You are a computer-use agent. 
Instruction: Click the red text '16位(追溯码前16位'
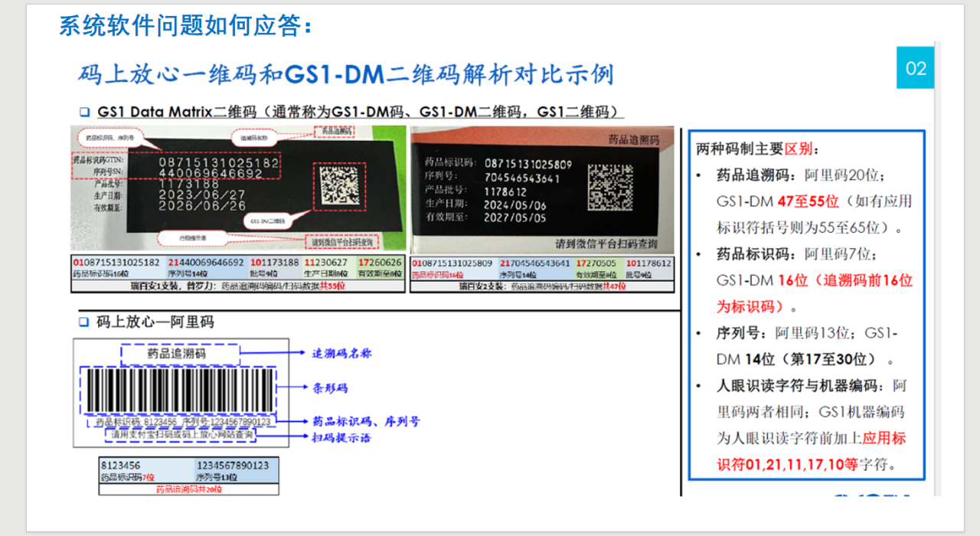click(x=844, y=280)
